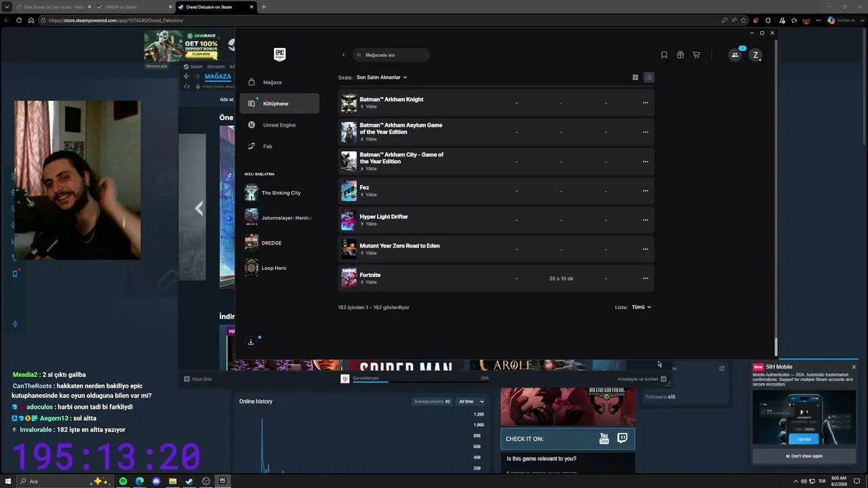Open Epic Games Launcher from taskbar
868x488 pixels.
[x=222, y=481]
